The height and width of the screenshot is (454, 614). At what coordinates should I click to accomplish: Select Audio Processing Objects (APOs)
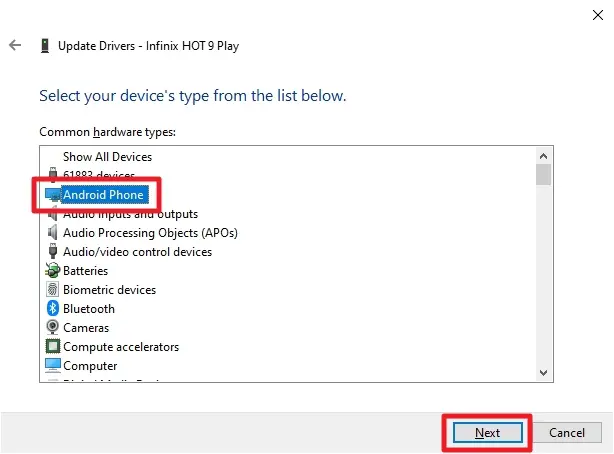click(150, 233)
